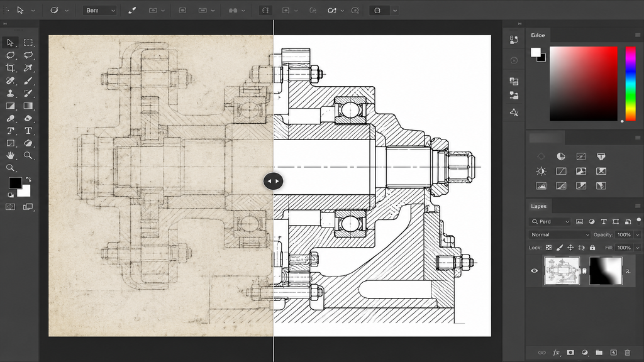Open layer style fx menu
Screen dimensions: 644x362
click(556, 353)
